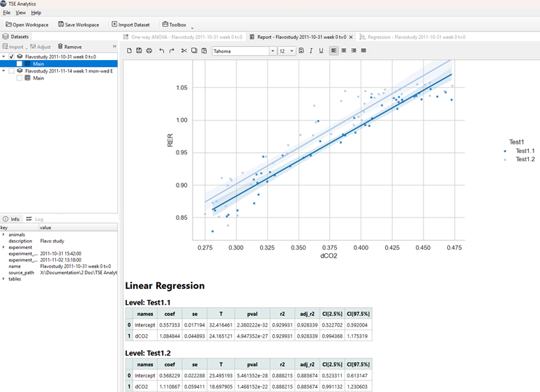Toggle bold formatting in report
Viewport: 540px width, 392px height.
pyautogui.click(x=301, y=51)
